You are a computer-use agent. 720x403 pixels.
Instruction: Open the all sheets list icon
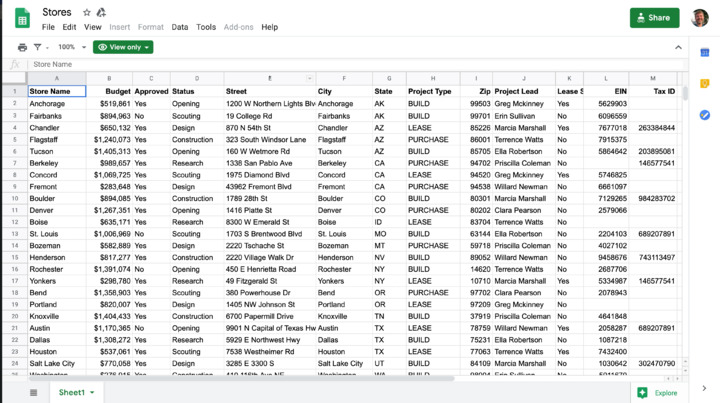pos(33,393)
